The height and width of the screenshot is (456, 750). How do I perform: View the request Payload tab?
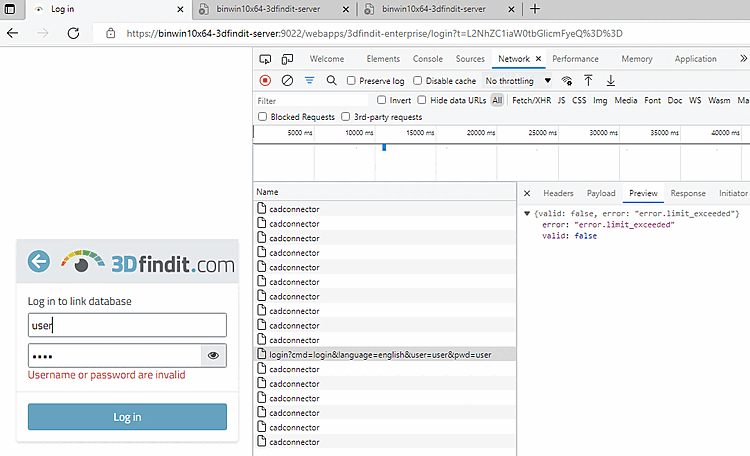point(601,193)
